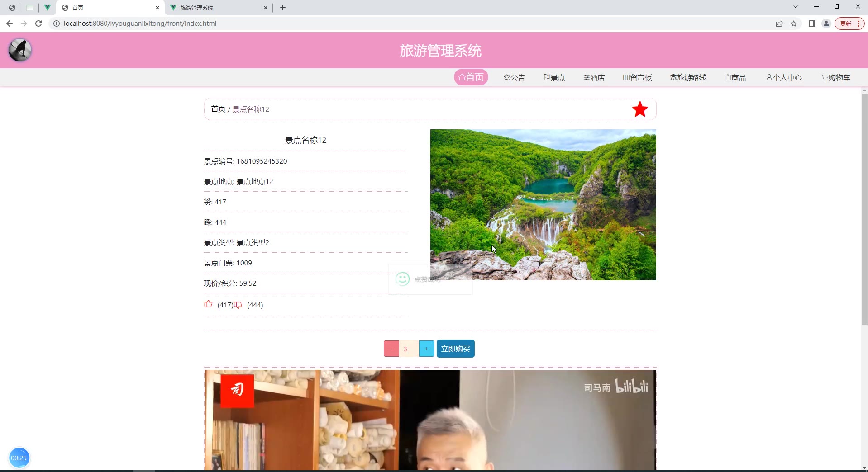Open the tab search chevron dropdown
The width and height of the screenshot is (868, 472).
(x=795, y=7)
